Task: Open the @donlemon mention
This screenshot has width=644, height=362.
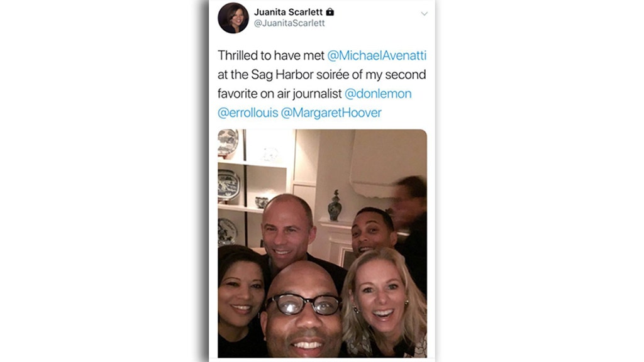Action: point(378,94)
